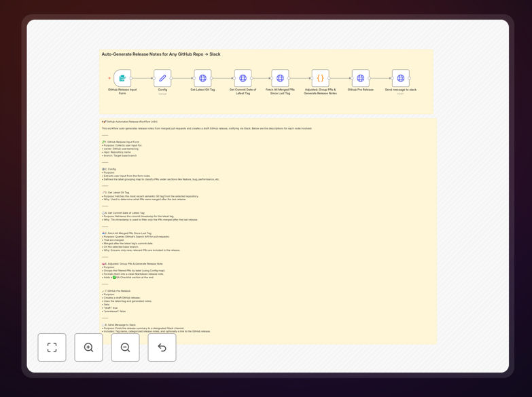Open the Send message to slack node
The image size is (532, 397).
coord(401,78)
